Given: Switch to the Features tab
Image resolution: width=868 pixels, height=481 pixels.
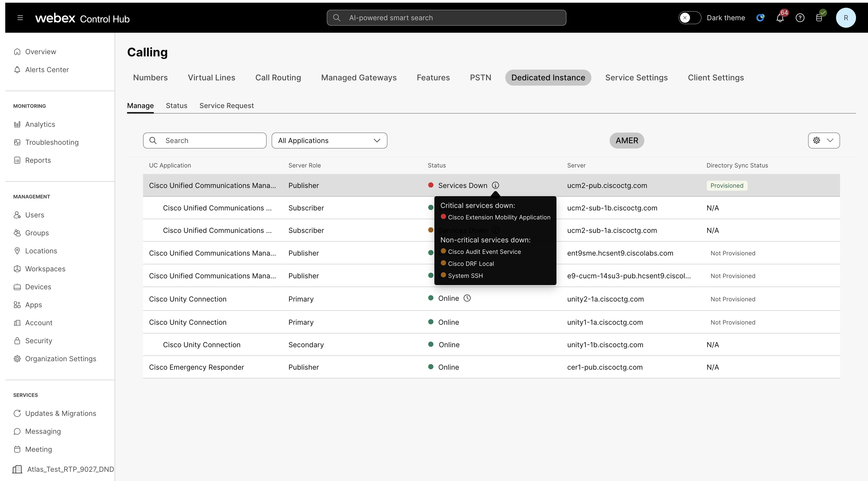Looking at the screenshot, I should tap(433, 77).
